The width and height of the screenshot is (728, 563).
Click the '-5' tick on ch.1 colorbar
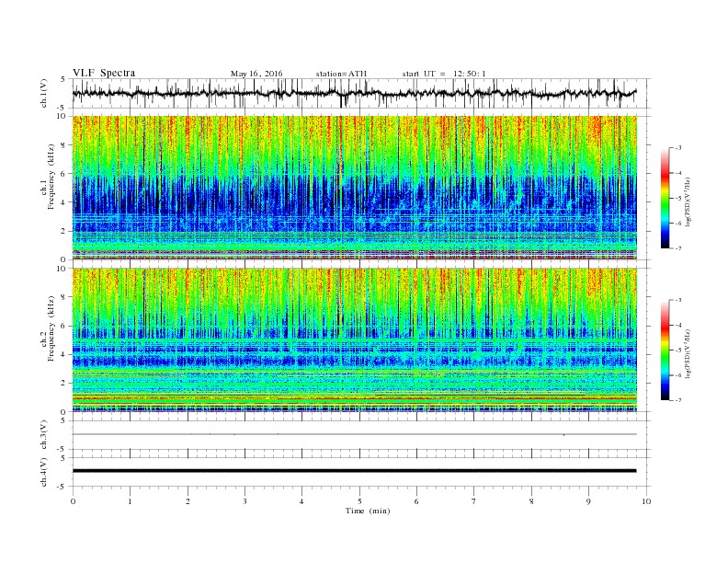pyautogui.click(x=678, y=198)
